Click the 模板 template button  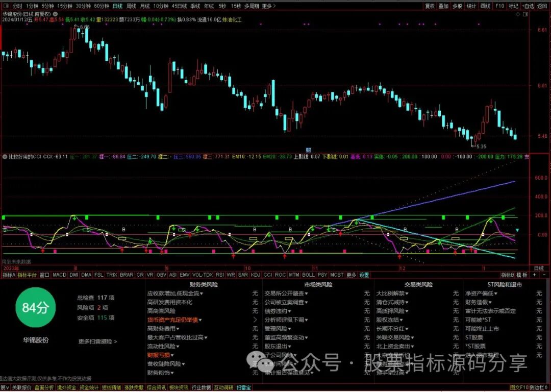click(x=522, y=275)
